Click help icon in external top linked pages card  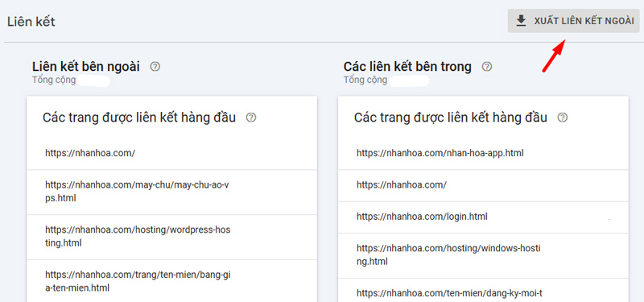(x=251, y=118)
